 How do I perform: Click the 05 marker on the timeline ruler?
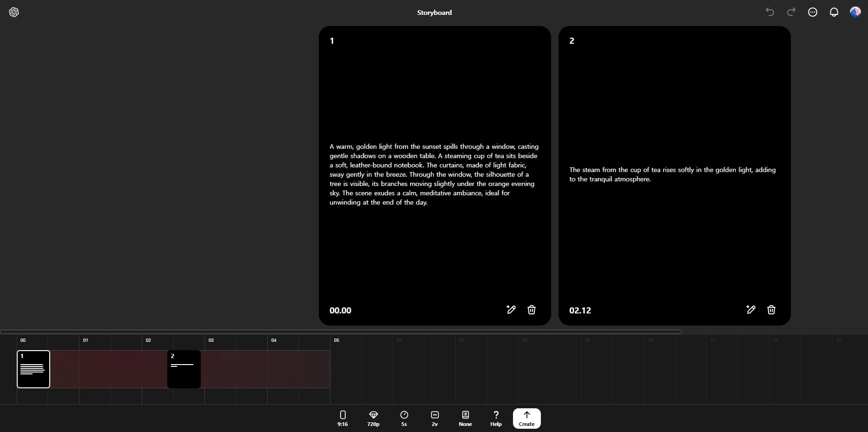click(336, 340)
